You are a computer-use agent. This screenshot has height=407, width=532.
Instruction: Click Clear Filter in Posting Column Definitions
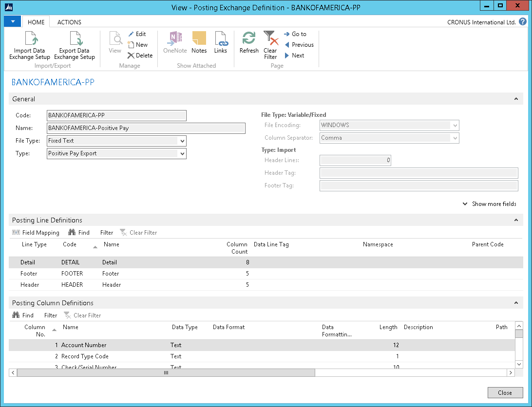[82, 315]
